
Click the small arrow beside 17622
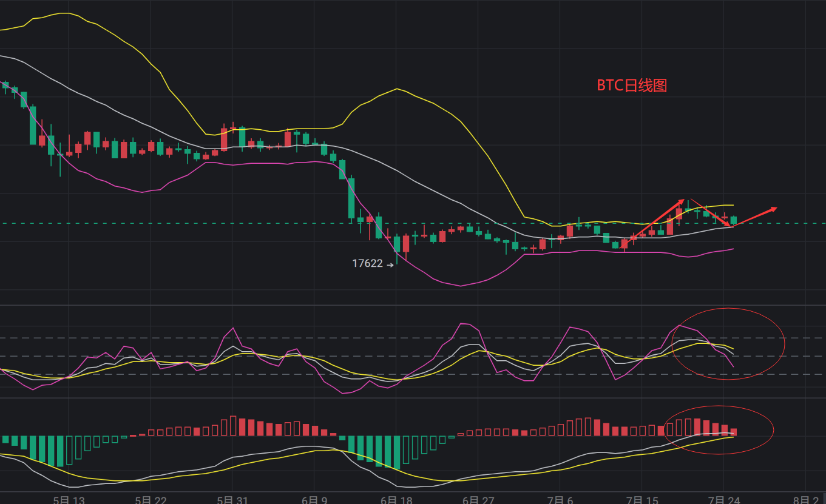click(x=390, y=264)
